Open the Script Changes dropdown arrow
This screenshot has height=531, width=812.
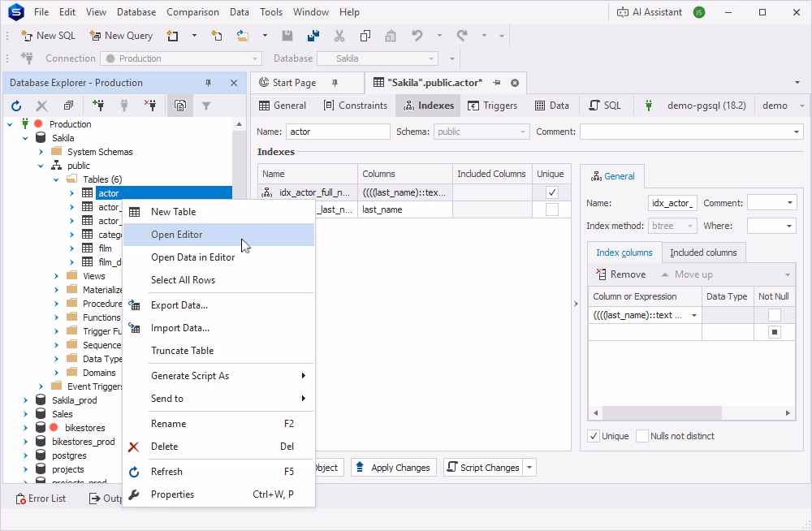pos(529,468)
